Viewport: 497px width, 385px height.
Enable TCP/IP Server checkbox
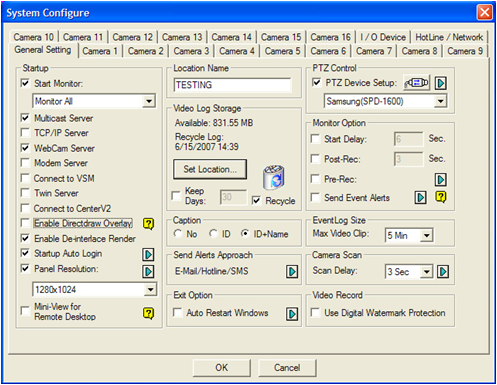click(x=25, y=132)
